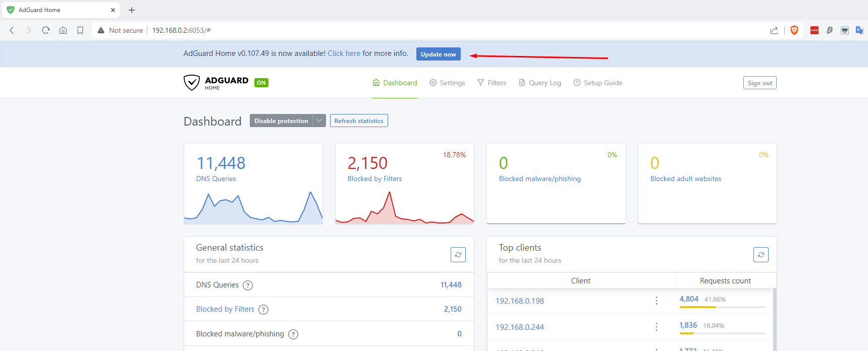Click the 11,448 value in General statistics
Screen dimensions: 868x351
click(x=451, y=285)
